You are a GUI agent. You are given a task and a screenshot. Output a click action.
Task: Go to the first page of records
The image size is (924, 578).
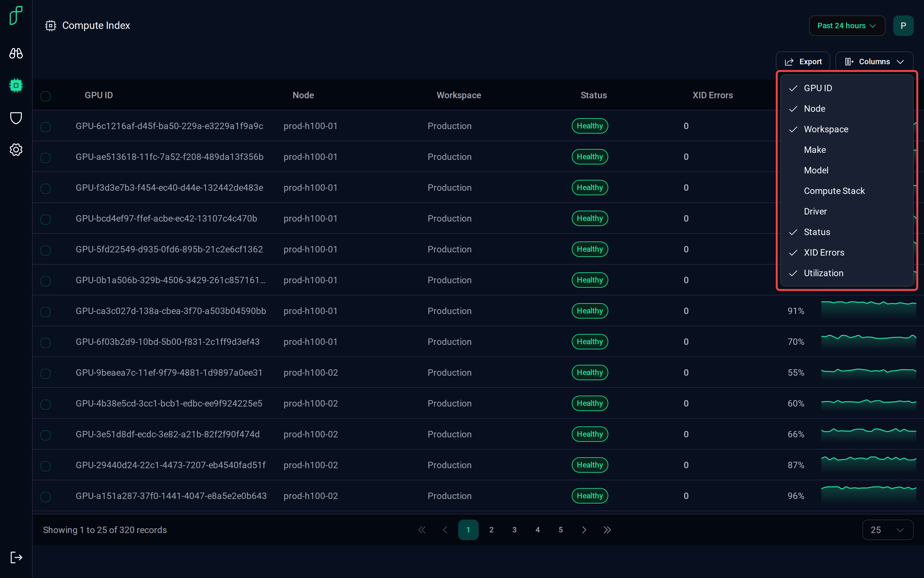pyautogui.click(x=422, y=530)
